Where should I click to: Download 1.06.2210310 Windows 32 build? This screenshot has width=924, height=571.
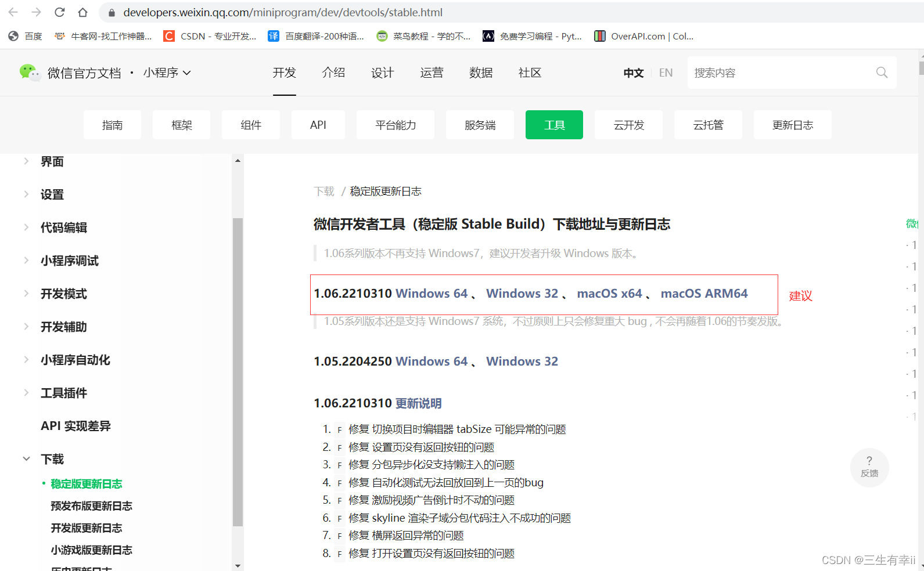pos(522,294)
